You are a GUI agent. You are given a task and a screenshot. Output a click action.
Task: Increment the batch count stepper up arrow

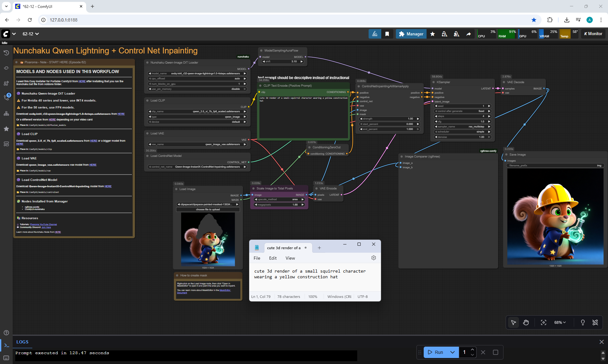click(472, 349)
